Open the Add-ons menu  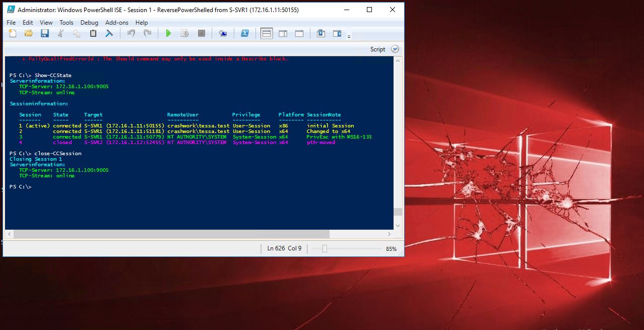click(x=116, y=22)
